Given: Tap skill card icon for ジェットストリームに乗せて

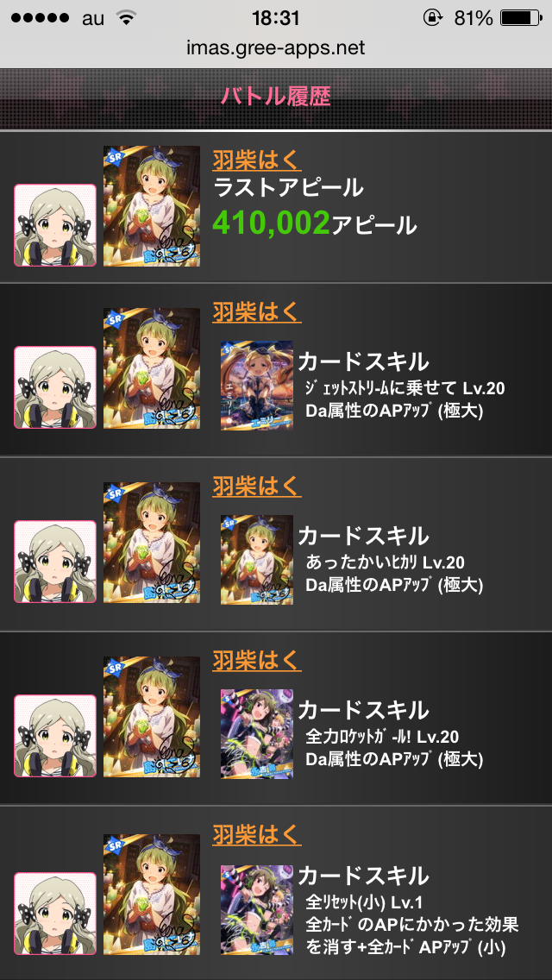Looking at the screenshot, I should click(257, 386).
